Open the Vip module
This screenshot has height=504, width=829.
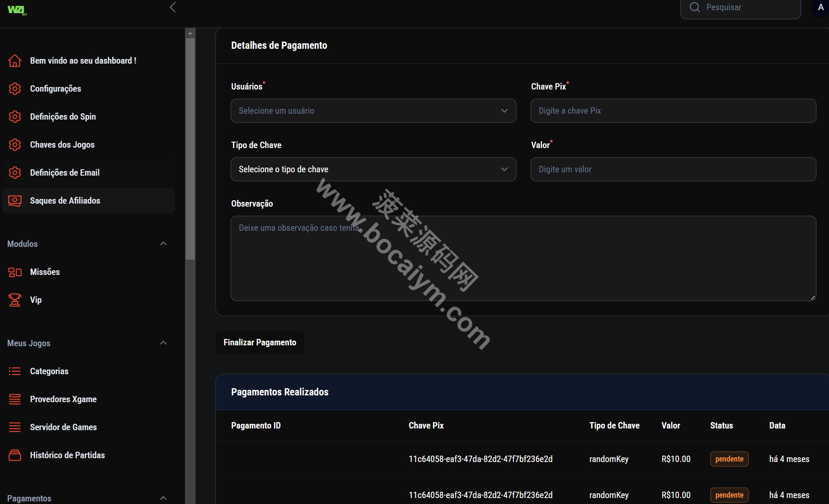(x=89, y=300)
